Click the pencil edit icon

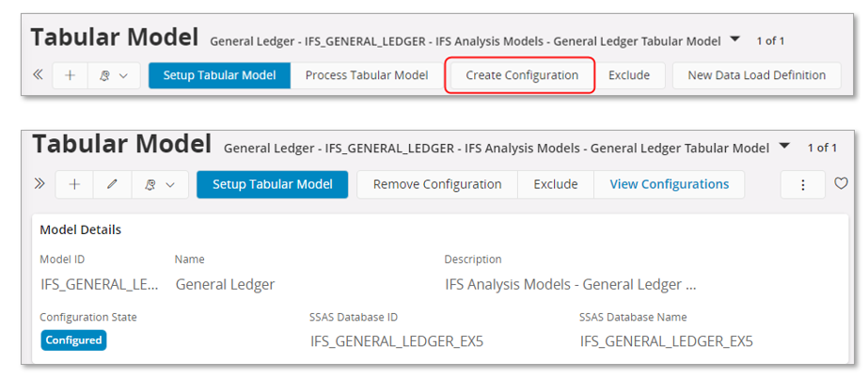(x=113, y=184)
